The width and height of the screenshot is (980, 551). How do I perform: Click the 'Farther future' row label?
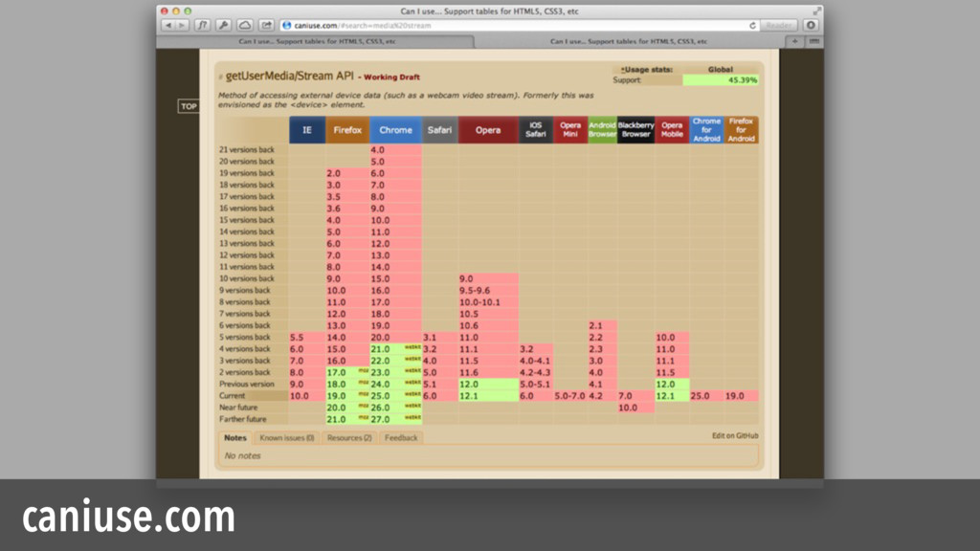coord(242,419)
